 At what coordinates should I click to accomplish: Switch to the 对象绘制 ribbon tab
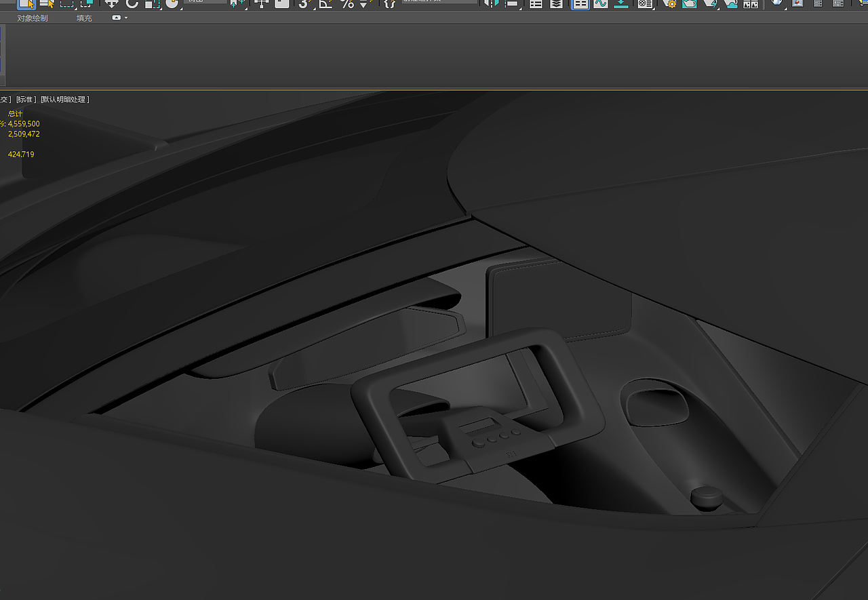(x=33, y=18)
